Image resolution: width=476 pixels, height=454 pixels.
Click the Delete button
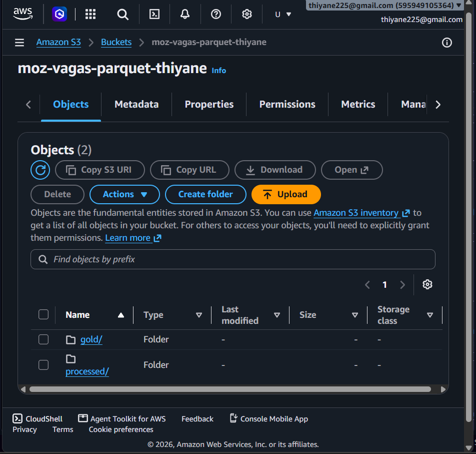pos(57,195)
